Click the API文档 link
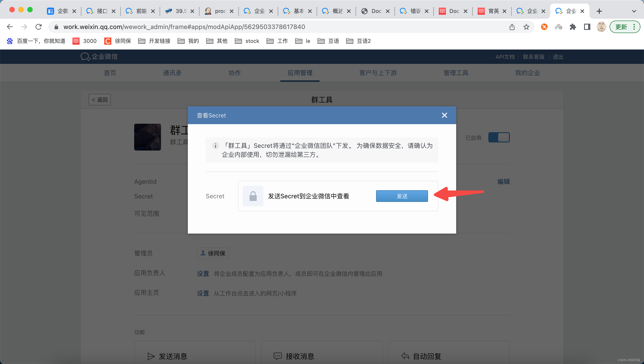 (x=505, y=57)
